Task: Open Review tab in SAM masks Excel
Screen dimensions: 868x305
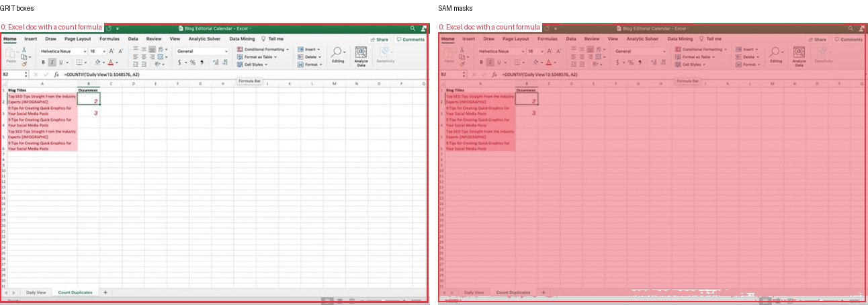Action: 592,39
